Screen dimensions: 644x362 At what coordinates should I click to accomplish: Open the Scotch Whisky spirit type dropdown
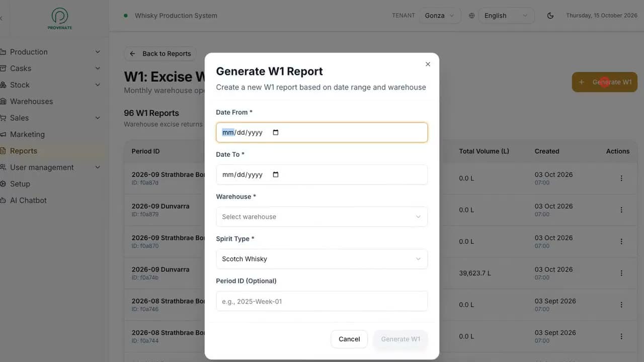[x=321, y=259]
